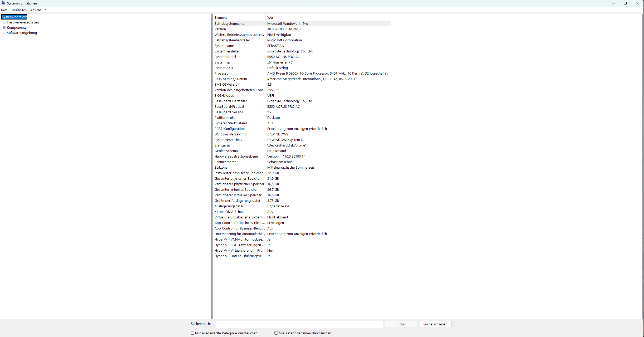This screenshot has height=337, width=644.
Task: Click the Suche schließen button
Action: click(x=435, y=324)
